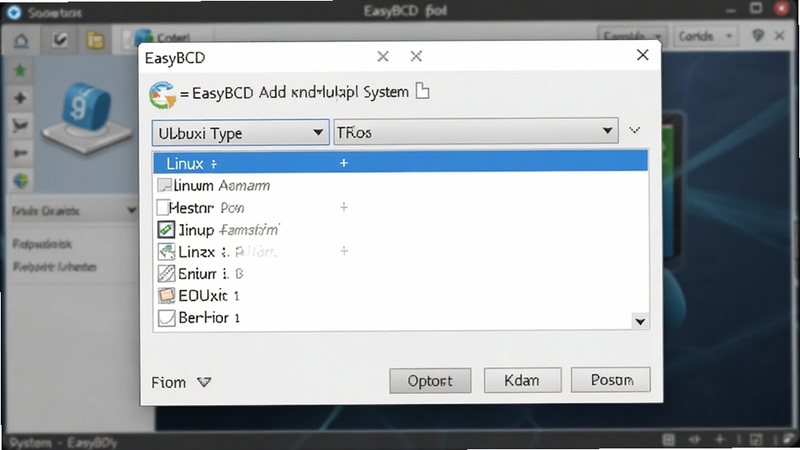Image resolution: width=800 pixels, height=450 pixels.
Task: Click the second X tab icon in dialog title
Action: point(416,56)
